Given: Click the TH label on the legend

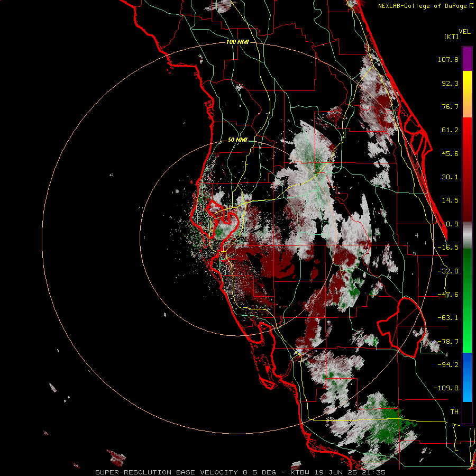Looking at the screenshot, I should point(454,411).
